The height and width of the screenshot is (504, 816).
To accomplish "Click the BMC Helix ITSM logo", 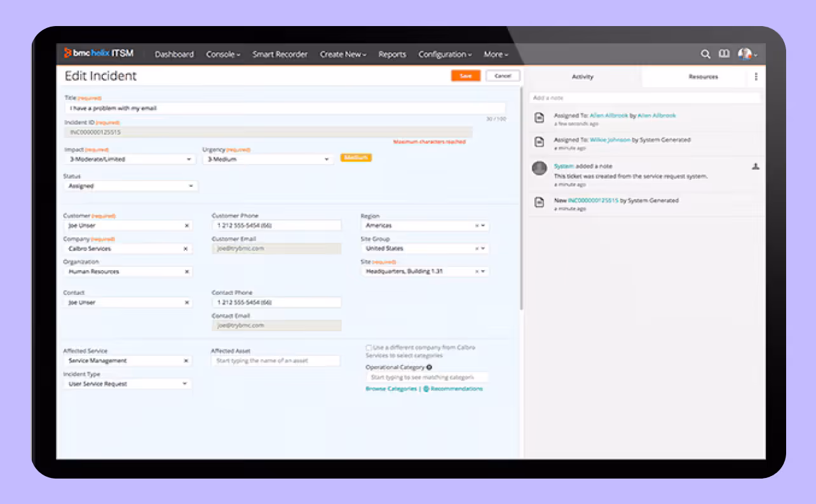I will tap(100, 54).
